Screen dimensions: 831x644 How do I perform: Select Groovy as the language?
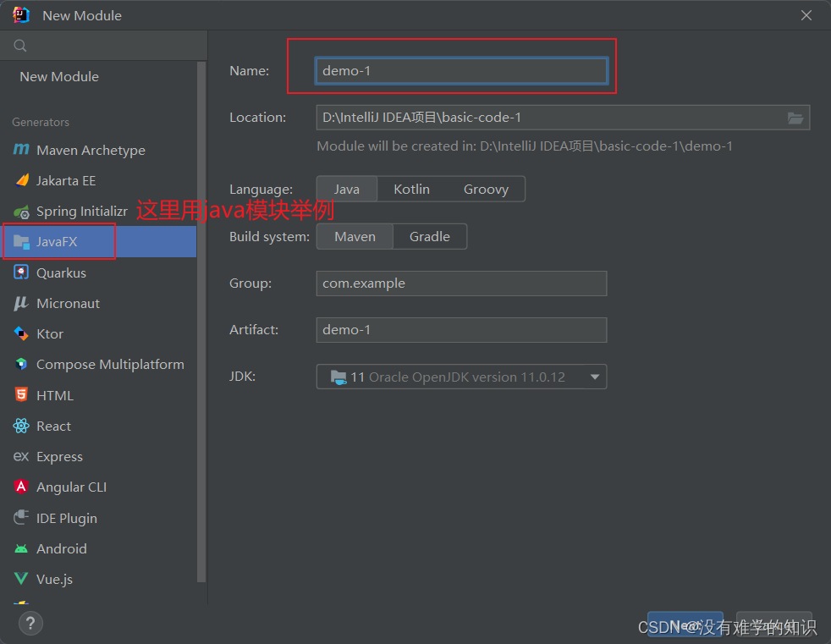click(x=486, y=190)
